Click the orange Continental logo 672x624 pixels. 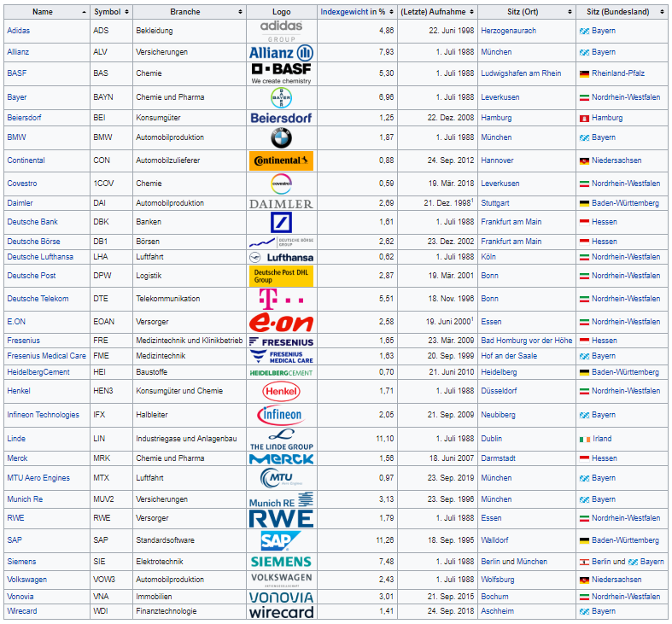281,160
